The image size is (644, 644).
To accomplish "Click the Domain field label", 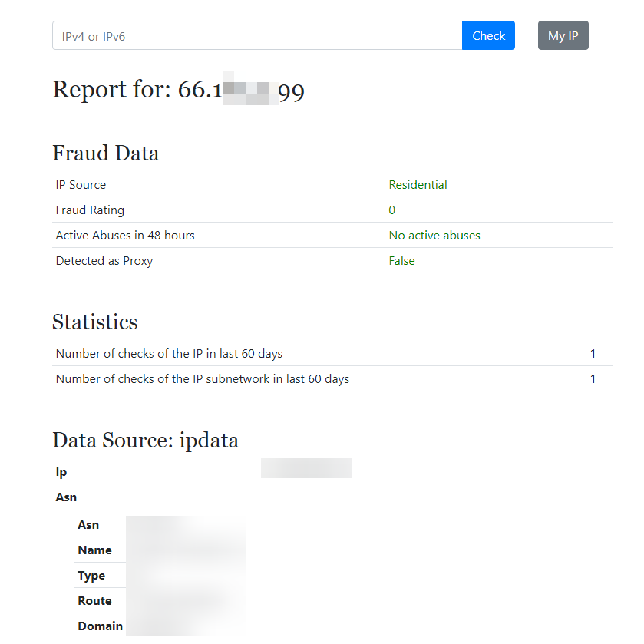I will coord(100,626).
